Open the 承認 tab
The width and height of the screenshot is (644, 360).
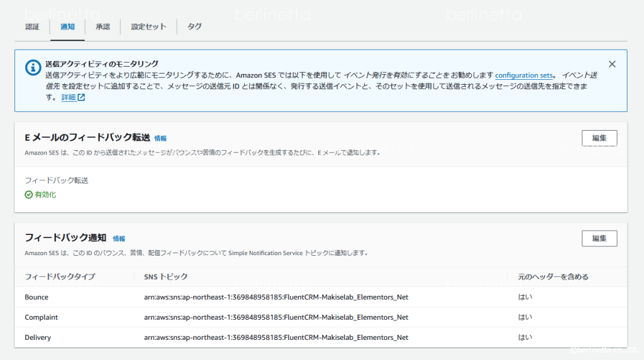point(103,26)
